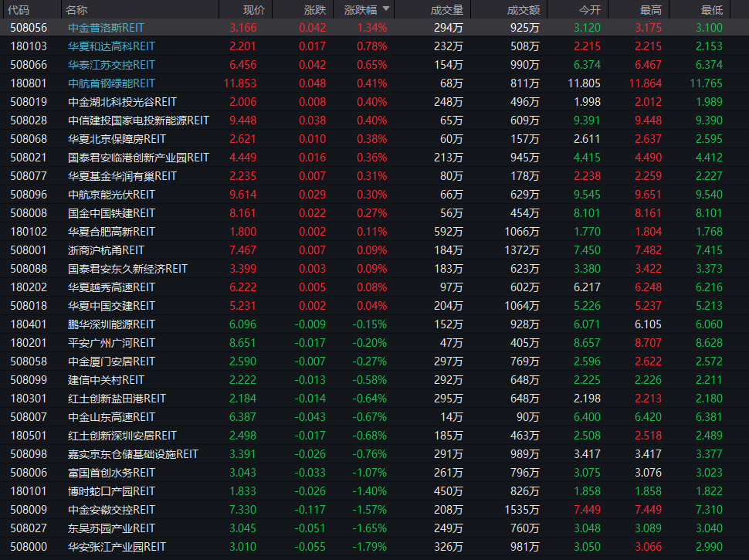Sort by 现价 column header

point(253,10)
